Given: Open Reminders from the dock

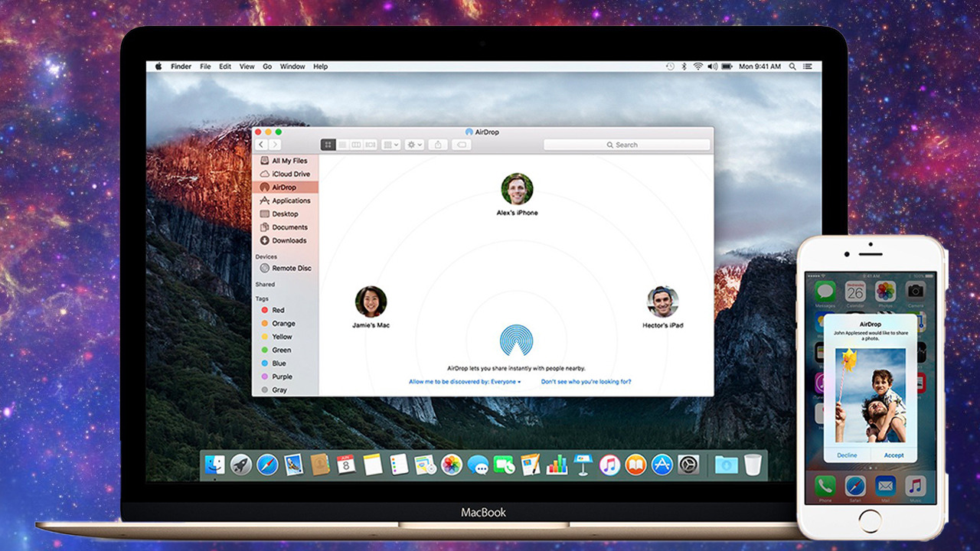Looking at the screenshot, I should (398, 464).
